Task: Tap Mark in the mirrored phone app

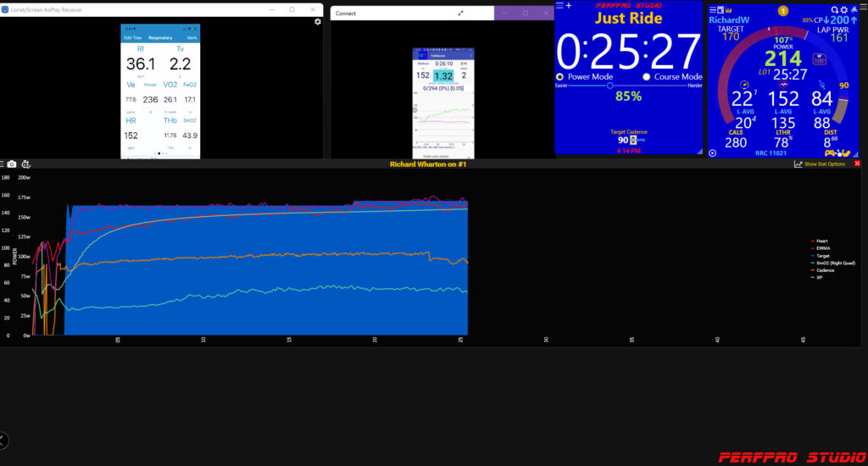Action: click(x=192, y=37)
